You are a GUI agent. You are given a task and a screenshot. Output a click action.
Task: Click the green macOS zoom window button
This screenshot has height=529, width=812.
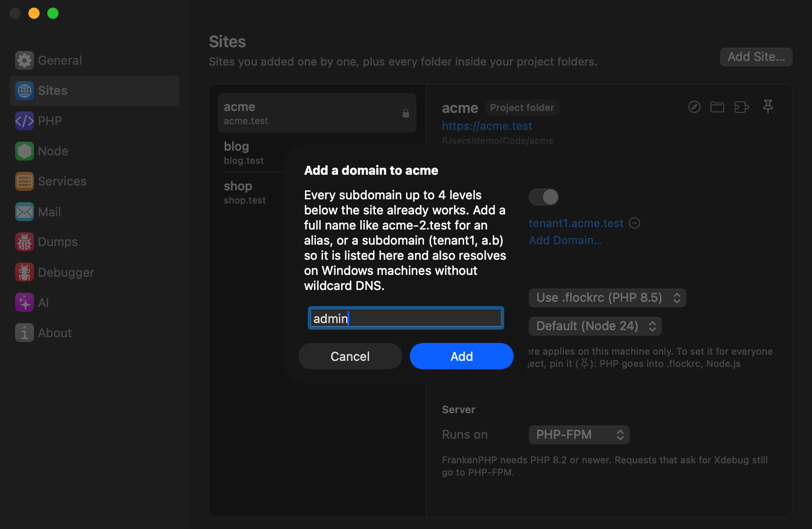point(53,13)
